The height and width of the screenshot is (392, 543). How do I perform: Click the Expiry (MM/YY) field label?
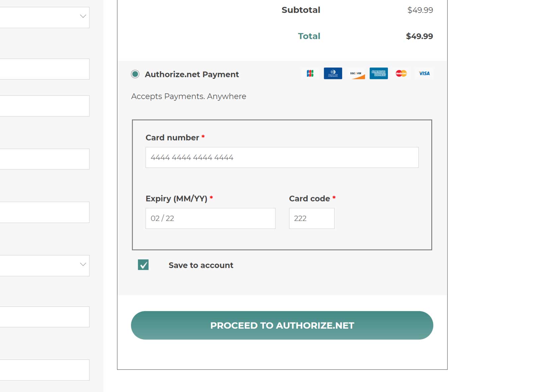coord(176,198)
